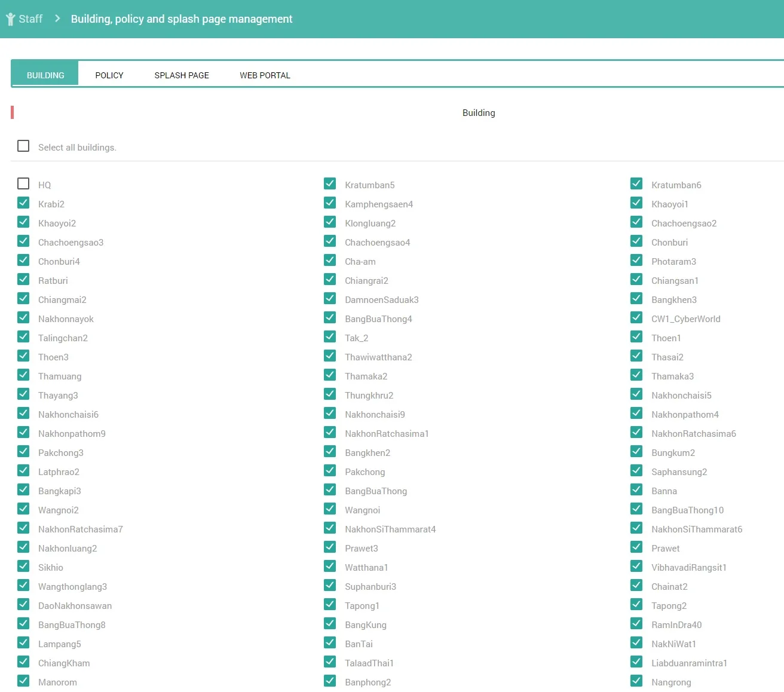The width and height of the screenshot is (784, 692).
Task: Toggle the Chachoengsao3 checkbox
Action: [x=23, y=241]
